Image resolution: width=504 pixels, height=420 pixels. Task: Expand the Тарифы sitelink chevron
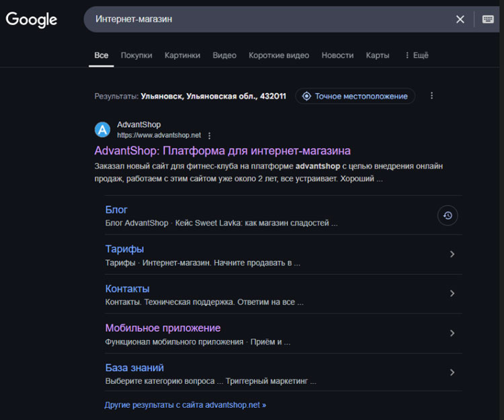coord(452,254)
